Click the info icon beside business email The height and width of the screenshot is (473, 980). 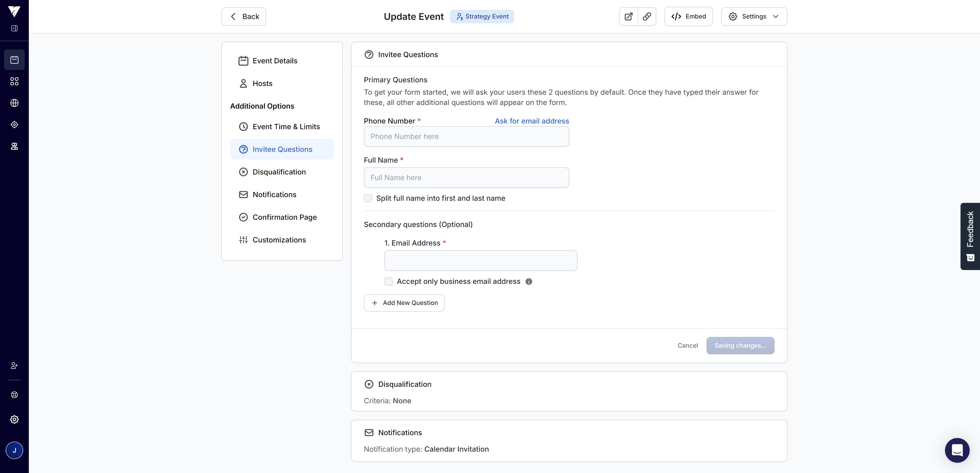pos(529,282)
